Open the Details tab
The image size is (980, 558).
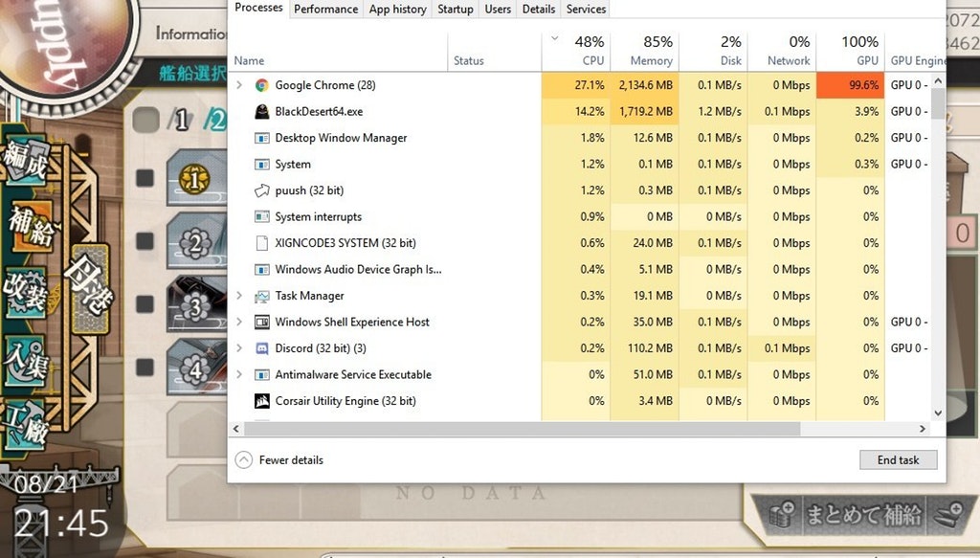tap(539, 10)
